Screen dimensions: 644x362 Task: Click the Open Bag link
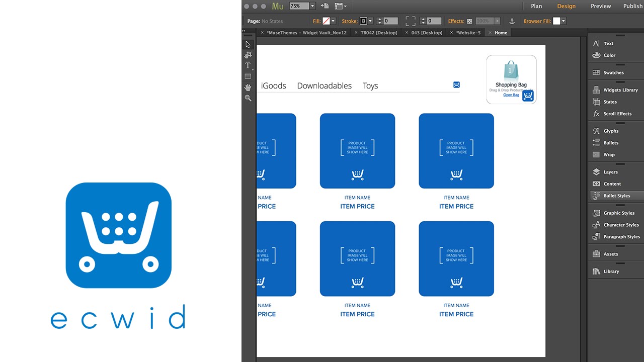click(x=511, y=95)
